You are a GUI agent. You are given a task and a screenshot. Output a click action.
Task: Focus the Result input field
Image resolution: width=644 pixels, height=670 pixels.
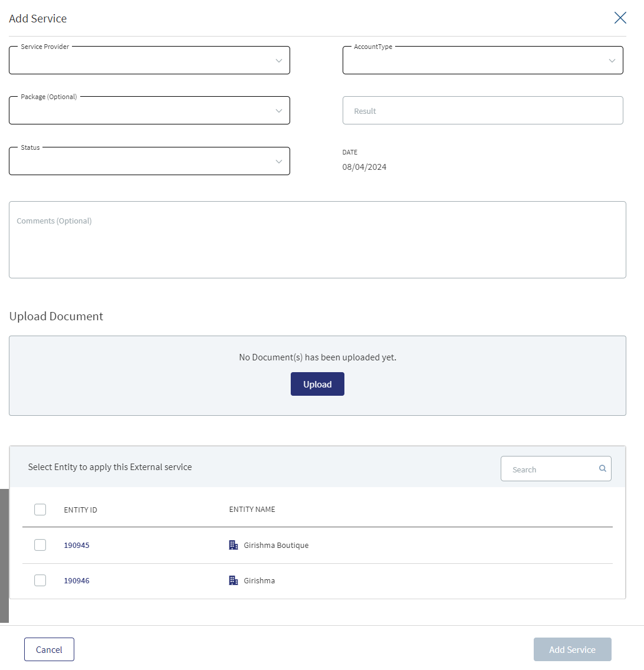(x=483, y=110)
